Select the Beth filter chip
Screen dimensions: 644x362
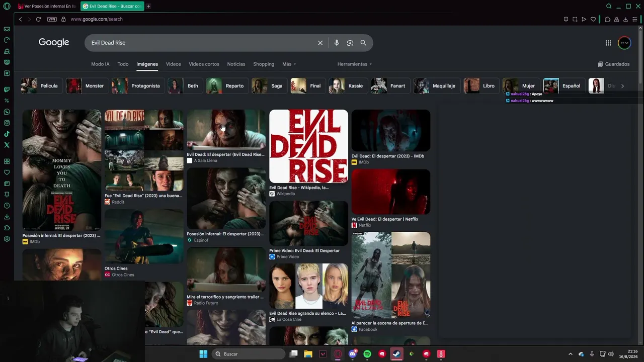[x=185, y=85]
